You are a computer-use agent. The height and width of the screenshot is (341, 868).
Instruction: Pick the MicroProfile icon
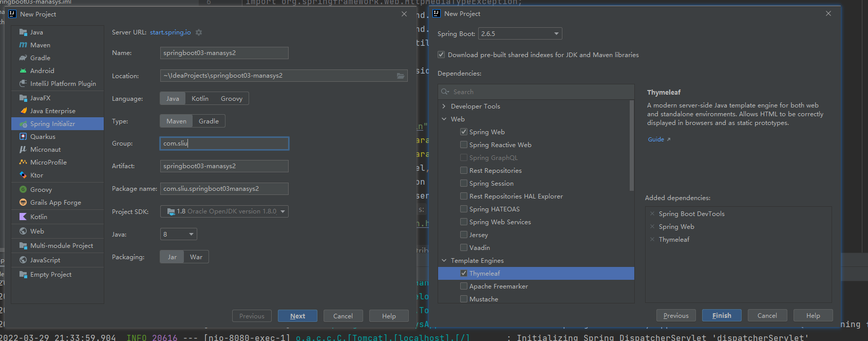click(x=23, y=162)
